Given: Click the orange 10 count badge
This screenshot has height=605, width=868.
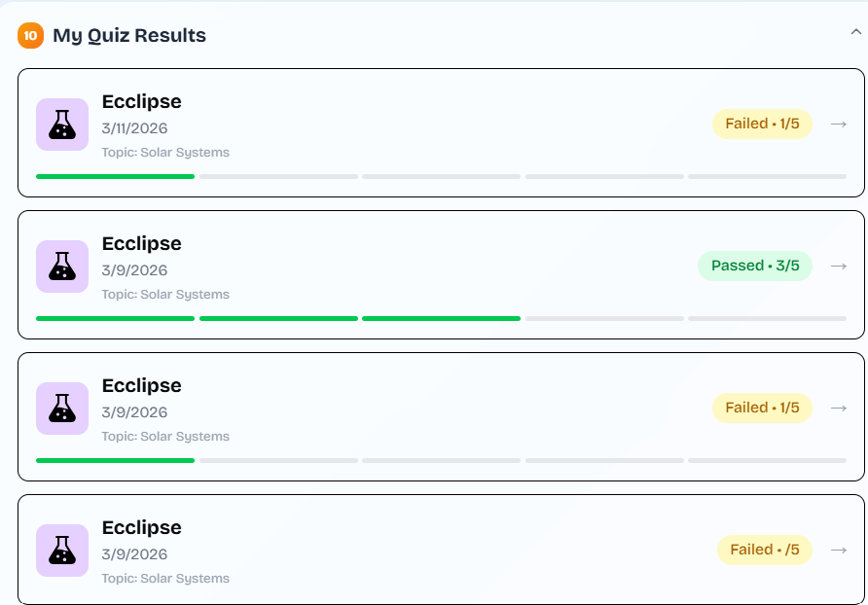Looking at the screenshot, I should tap(31, 36).
